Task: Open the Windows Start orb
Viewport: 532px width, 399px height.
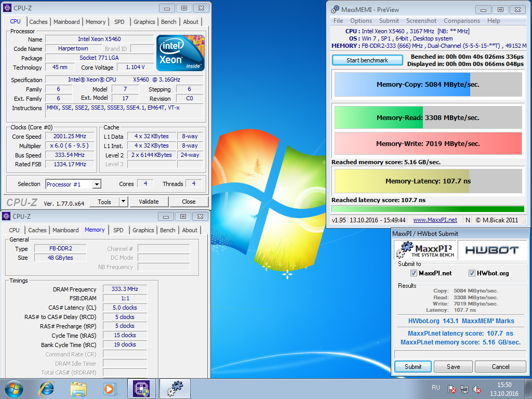Action: pos(14,389)
